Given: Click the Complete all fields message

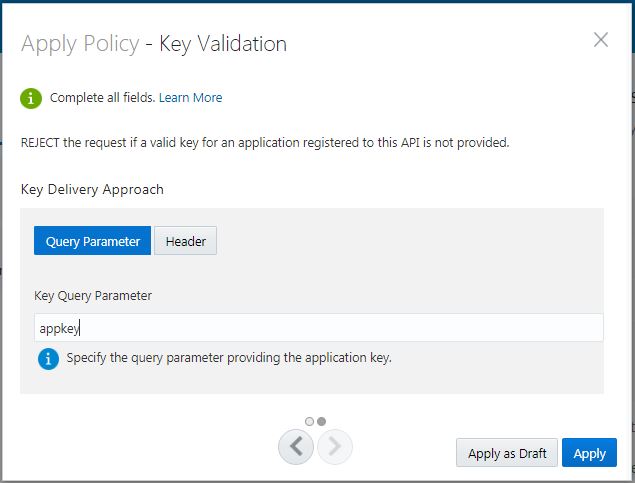Looking at the screenshot, I should 102,98.
